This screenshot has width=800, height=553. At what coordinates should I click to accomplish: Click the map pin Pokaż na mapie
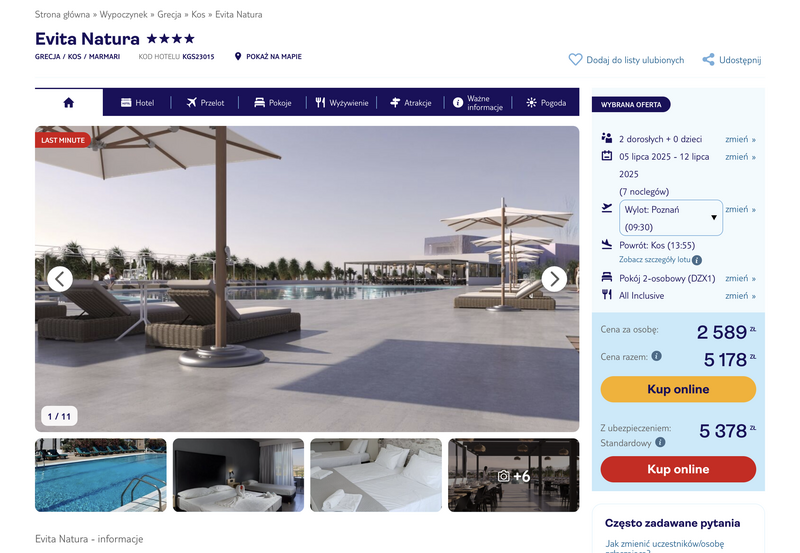(238, 56)
